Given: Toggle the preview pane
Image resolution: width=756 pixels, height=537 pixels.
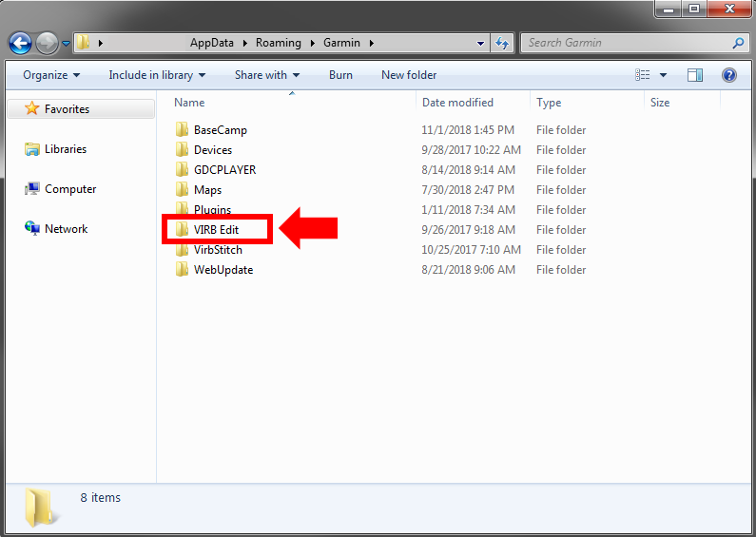Looking at the screenshot, I should click(695, 75).
